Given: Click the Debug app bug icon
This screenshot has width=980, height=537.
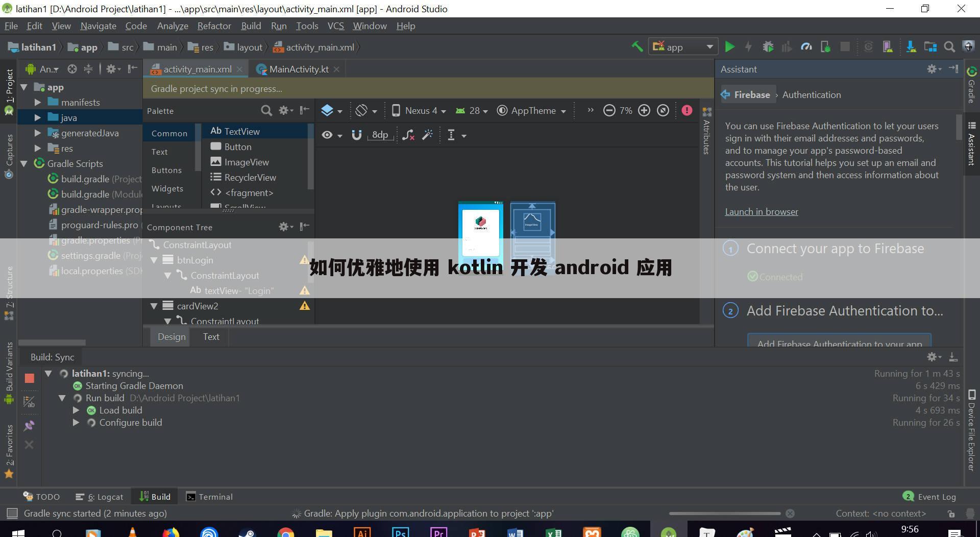Looking at the screenshot, I should 768,47.
